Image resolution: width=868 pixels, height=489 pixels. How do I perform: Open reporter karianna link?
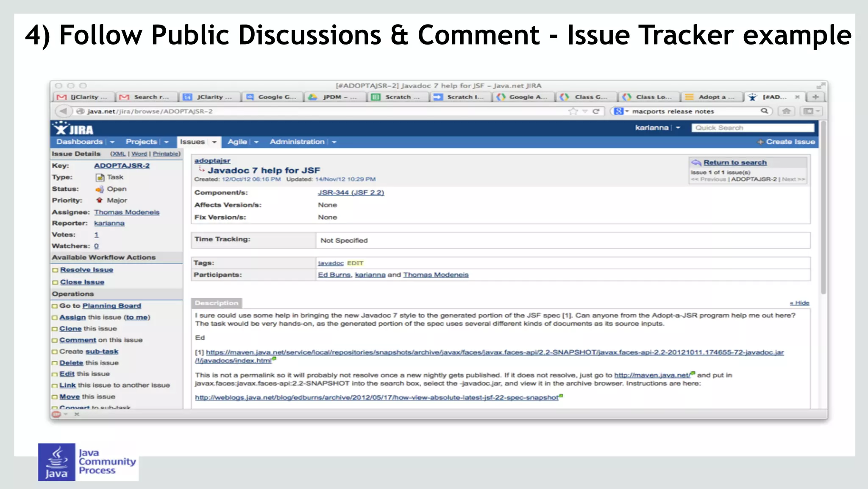point(109,223)
